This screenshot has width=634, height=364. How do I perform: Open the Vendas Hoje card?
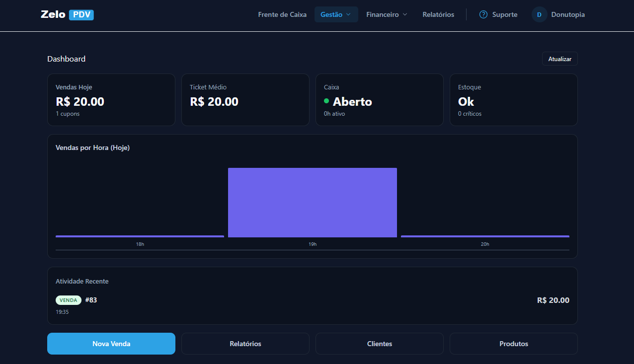pyautogui.click(x=111, y=99)
